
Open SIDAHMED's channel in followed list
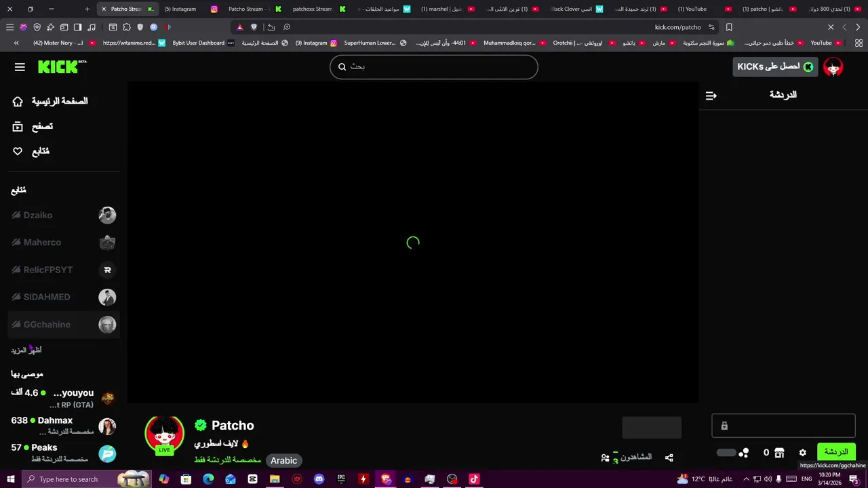click(x=64, y=297)
